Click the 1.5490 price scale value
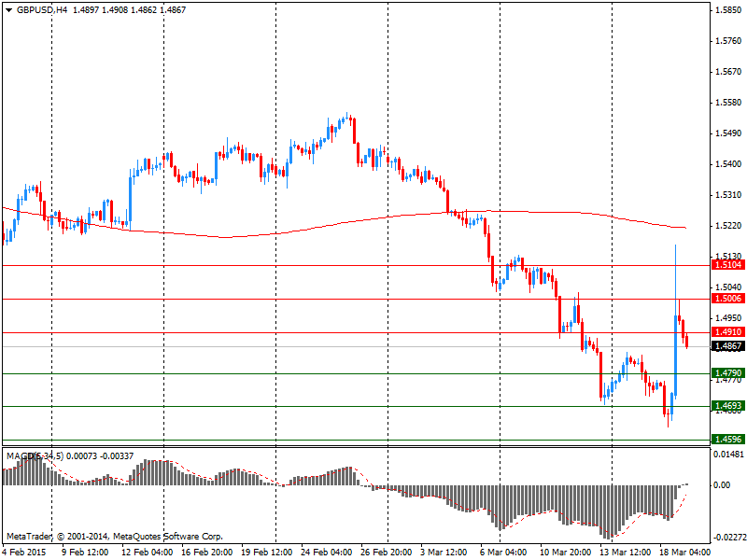The image size is (747, 560). coord(728,133)
